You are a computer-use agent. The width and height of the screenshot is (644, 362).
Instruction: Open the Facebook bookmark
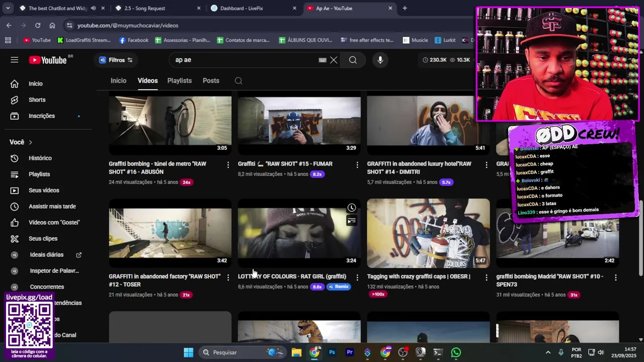[134, 40]
